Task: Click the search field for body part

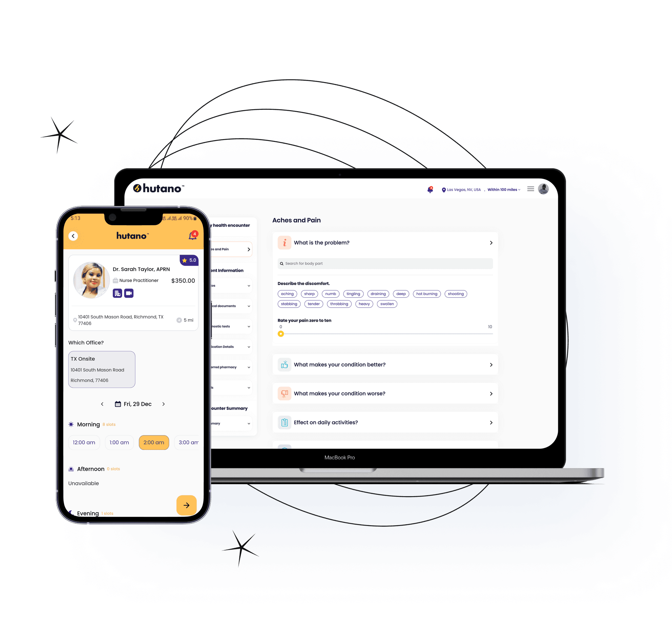Action: pyautogui.click(x=384, y=263)
